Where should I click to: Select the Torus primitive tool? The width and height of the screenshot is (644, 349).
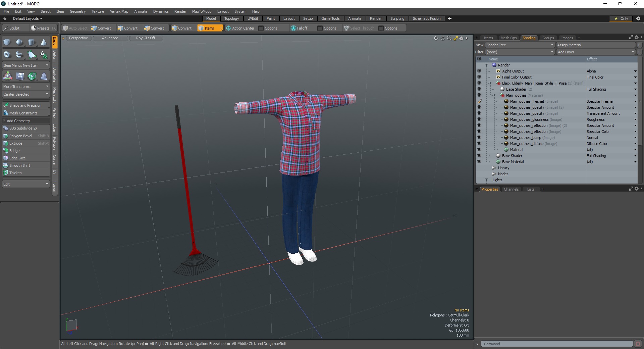coord(7,54)
